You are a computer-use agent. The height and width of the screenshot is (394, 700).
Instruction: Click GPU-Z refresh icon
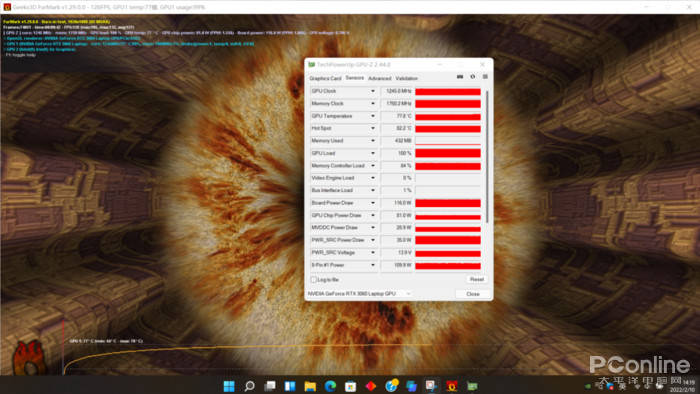(x=473, y=77)
